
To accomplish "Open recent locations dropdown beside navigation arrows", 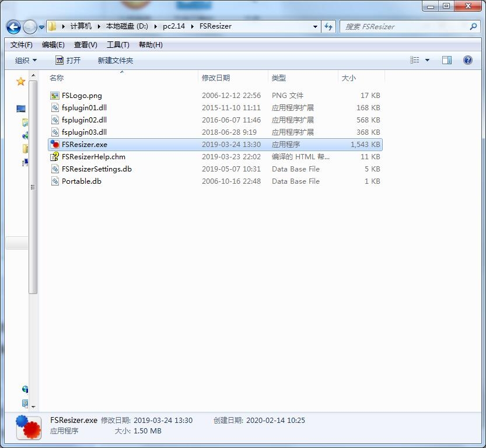I will [x=42, y=27].
